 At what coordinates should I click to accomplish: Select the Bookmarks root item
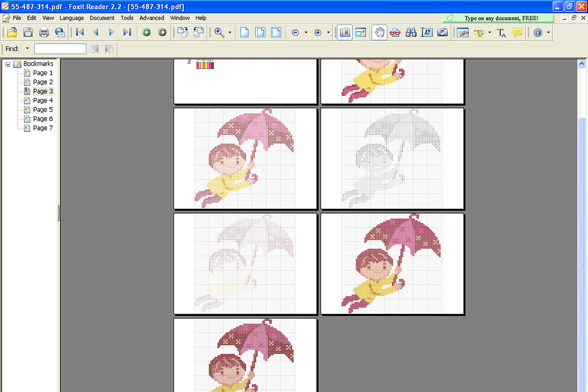38,64
